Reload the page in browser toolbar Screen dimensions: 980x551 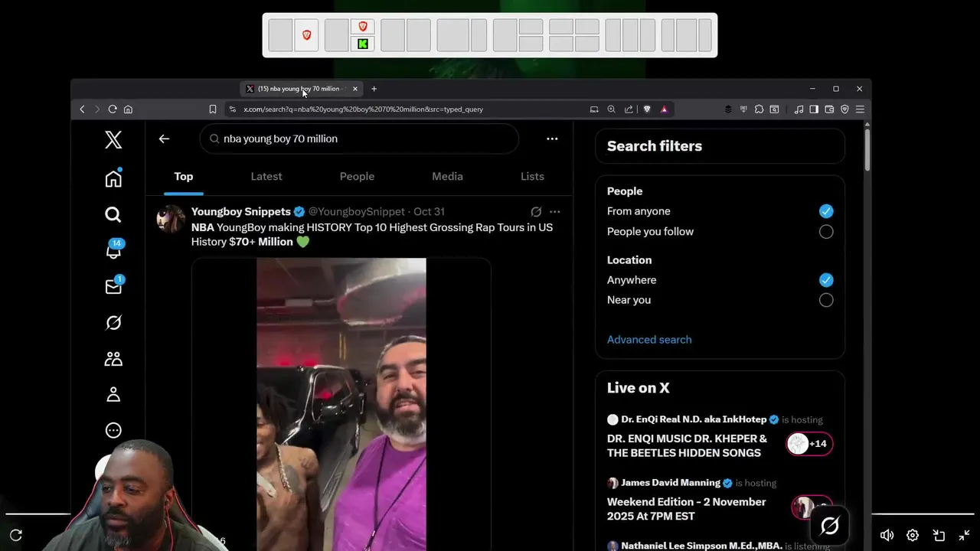pyautogui.click(x=113, y=109)
